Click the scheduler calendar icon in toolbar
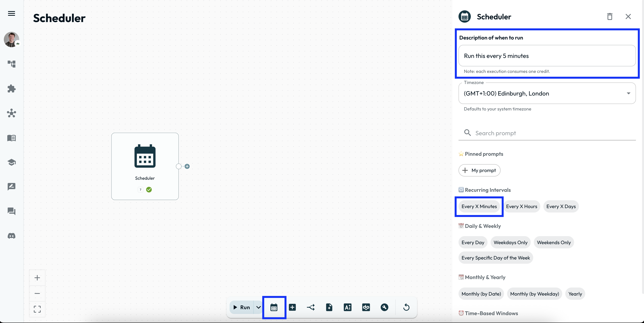Viewport: 644px width, 323px height. (x=274, y=307)
